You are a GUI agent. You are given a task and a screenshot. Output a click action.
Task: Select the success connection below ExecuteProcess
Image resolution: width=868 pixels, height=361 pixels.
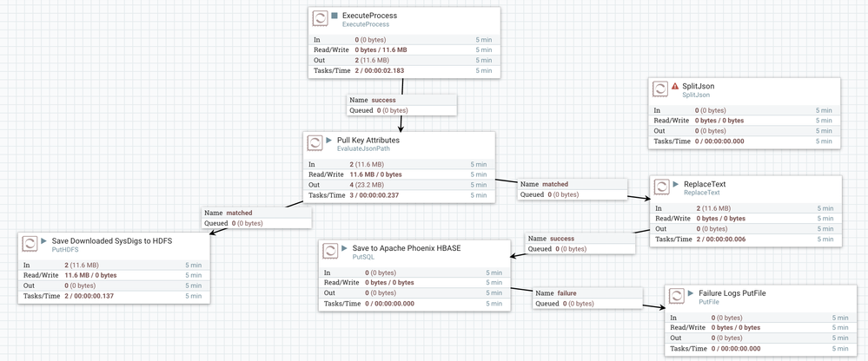click(402, 105)
